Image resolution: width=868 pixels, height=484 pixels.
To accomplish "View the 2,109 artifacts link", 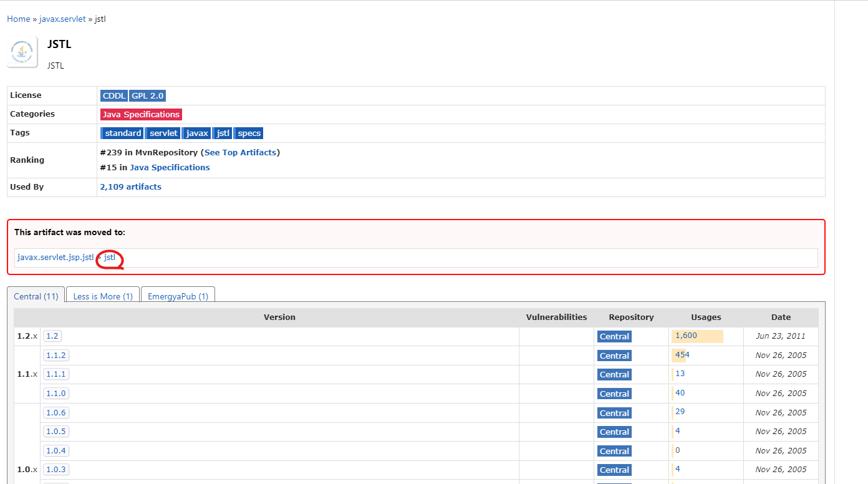I will (x=130, y=186).
